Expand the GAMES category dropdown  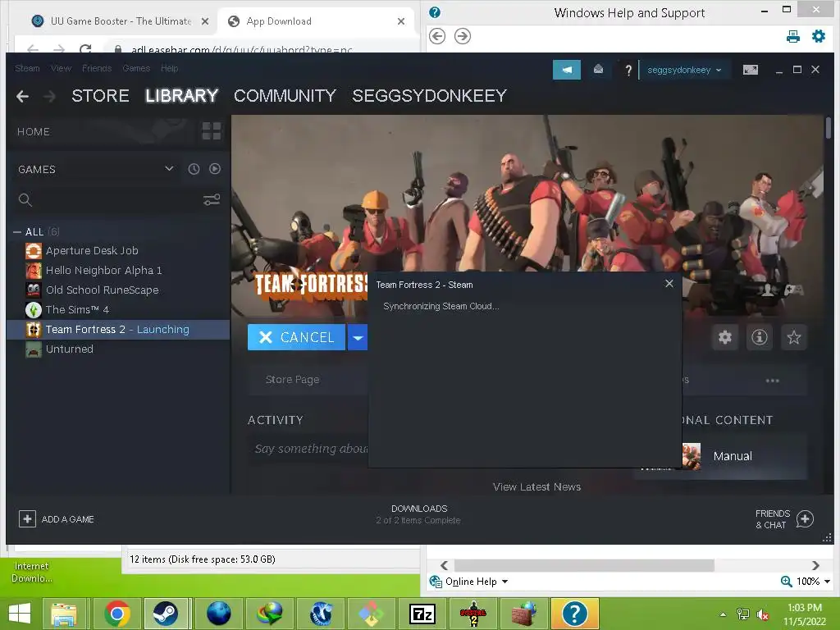click(169, 168)
